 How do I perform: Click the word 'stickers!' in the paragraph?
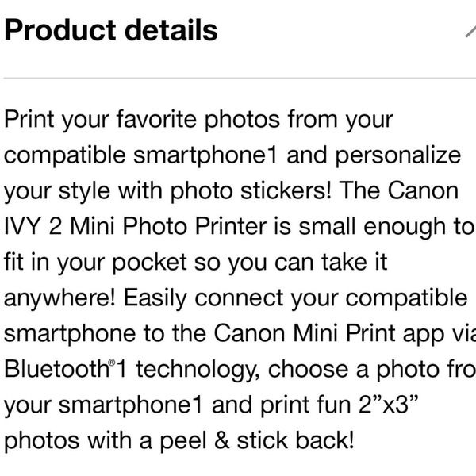click(x=286, y=190)
